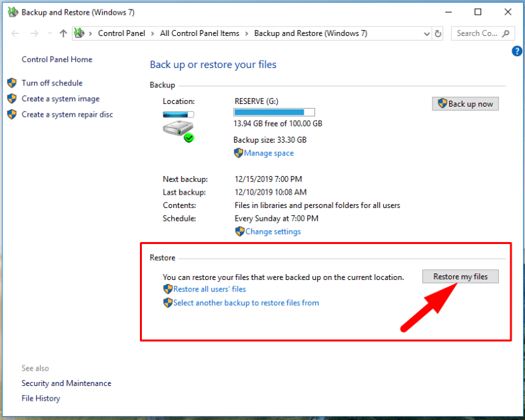Expand chevron after Control Panel breadcrumb
This screenshot has height=420, width=525.
tap(153, 34)
